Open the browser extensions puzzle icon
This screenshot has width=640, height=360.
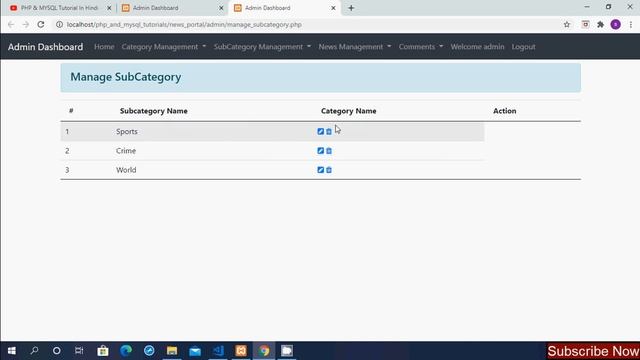pos(600,24)
